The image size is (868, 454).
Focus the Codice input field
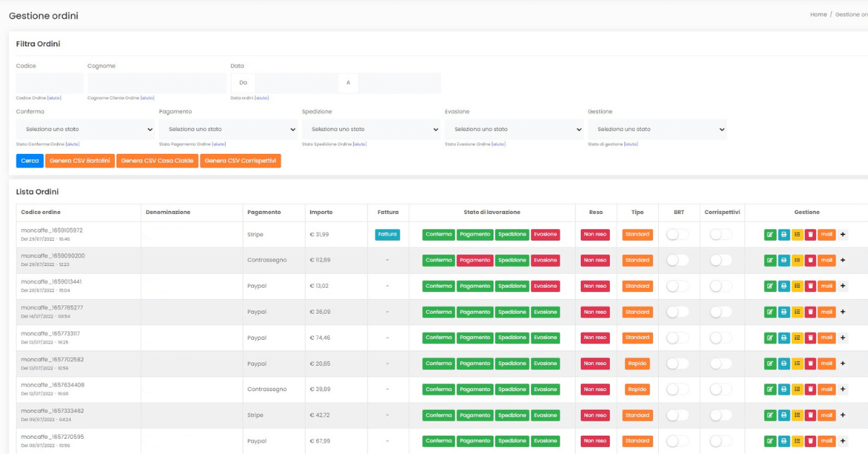point(50,82)
